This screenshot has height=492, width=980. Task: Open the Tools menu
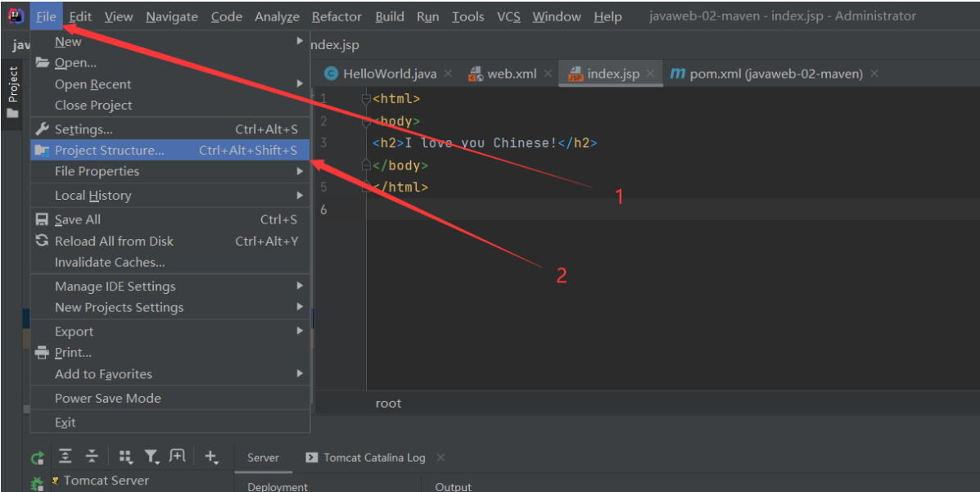467,17
